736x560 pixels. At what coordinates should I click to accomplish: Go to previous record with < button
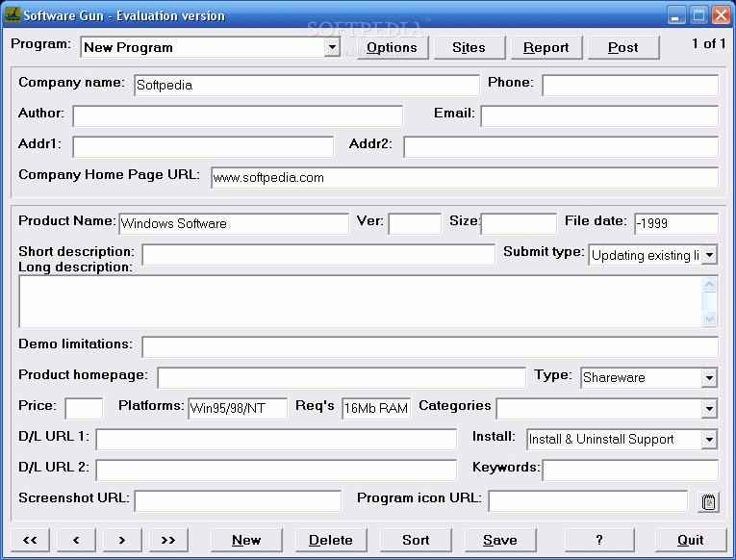[x=76, y=541]
